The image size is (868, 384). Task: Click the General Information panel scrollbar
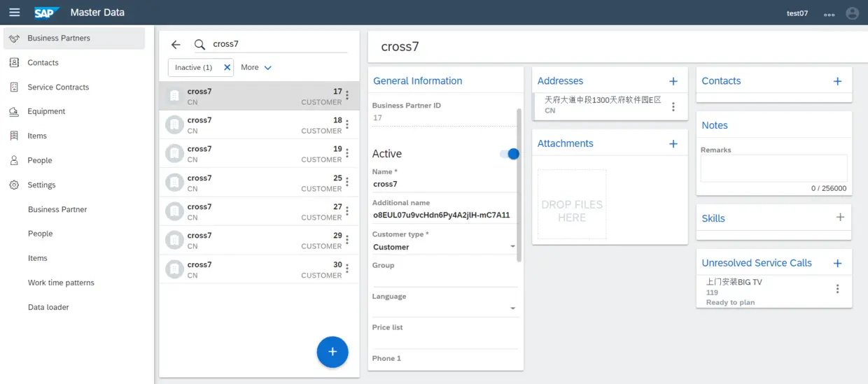(x=519, y=185)
